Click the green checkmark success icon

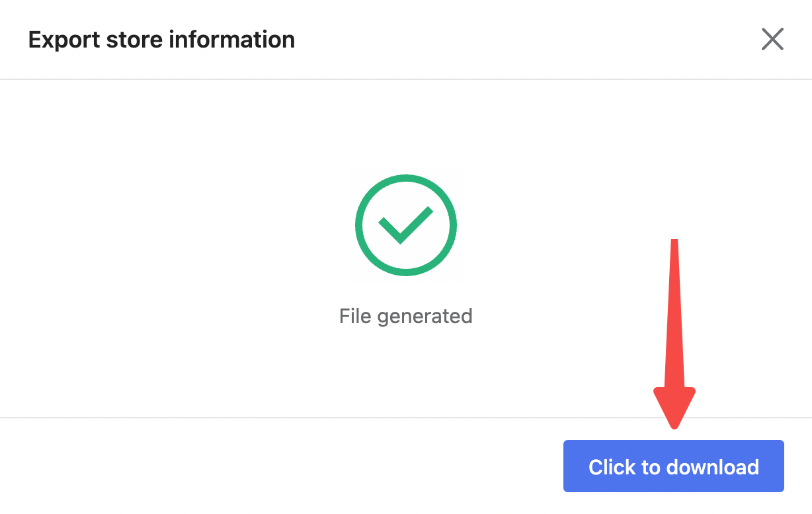point(406,225)
